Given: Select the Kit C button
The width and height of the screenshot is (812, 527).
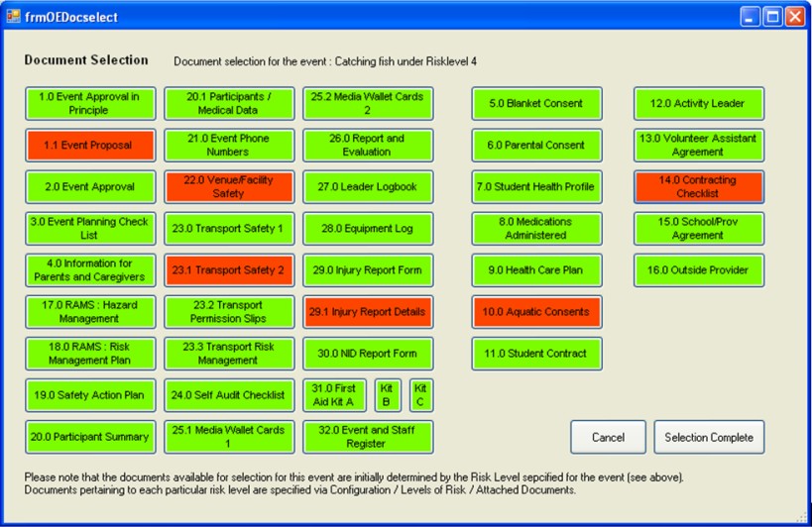Looking at the screenshot, I should coord(421,395).
